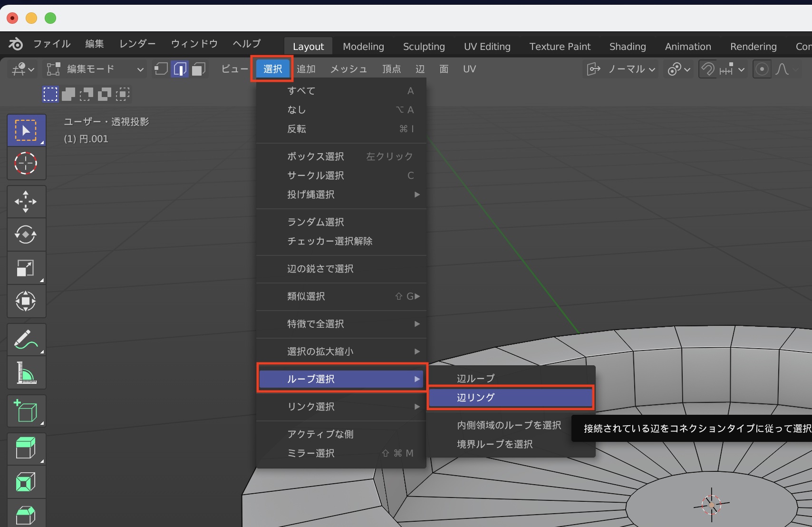Click the 3D cursor in the viewport
Screen dimensions: 812x527
[711, 505]
